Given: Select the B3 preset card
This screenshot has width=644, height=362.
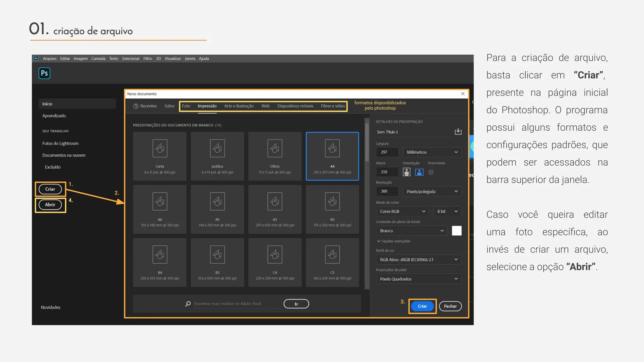Looking at the screenshot, I should [x=217, y=262].
